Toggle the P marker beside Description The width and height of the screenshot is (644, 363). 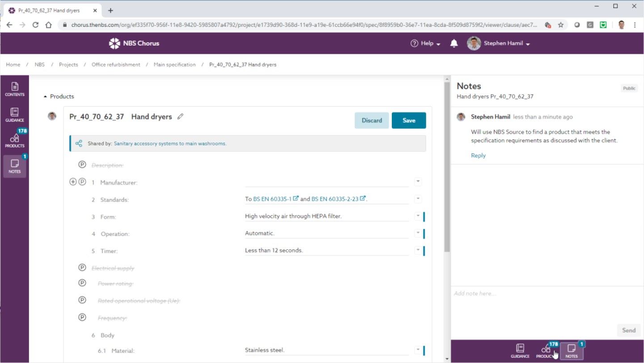point(82,165)
